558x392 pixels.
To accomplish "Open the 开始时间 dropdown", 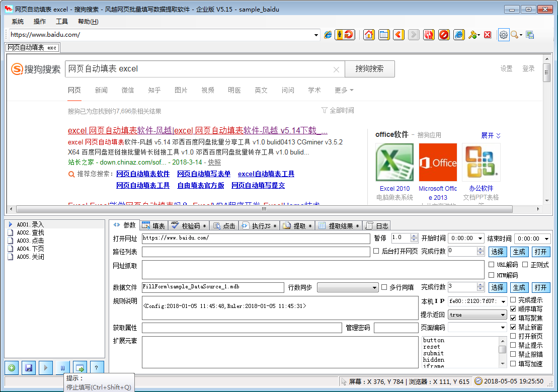I will click(x=480, y=238).
